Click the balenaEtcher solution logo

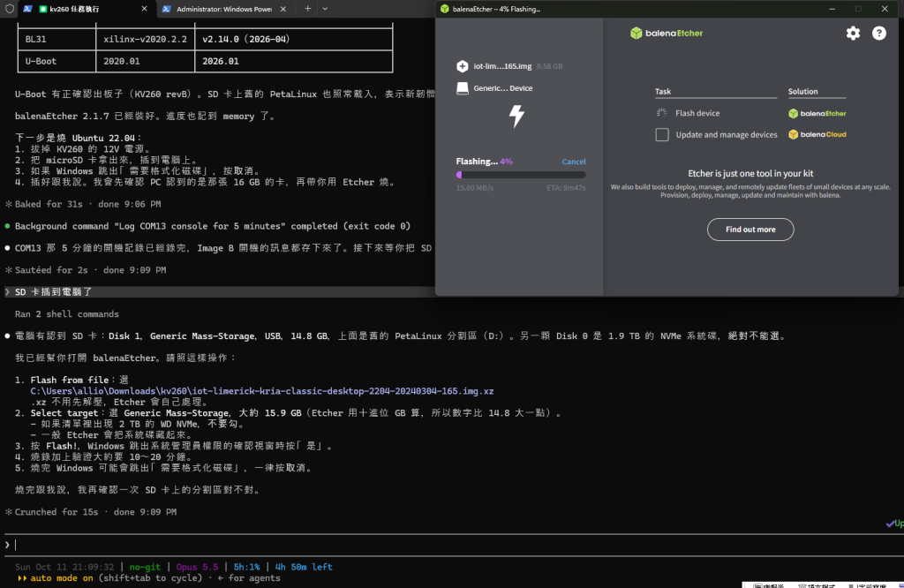point(817,114)
